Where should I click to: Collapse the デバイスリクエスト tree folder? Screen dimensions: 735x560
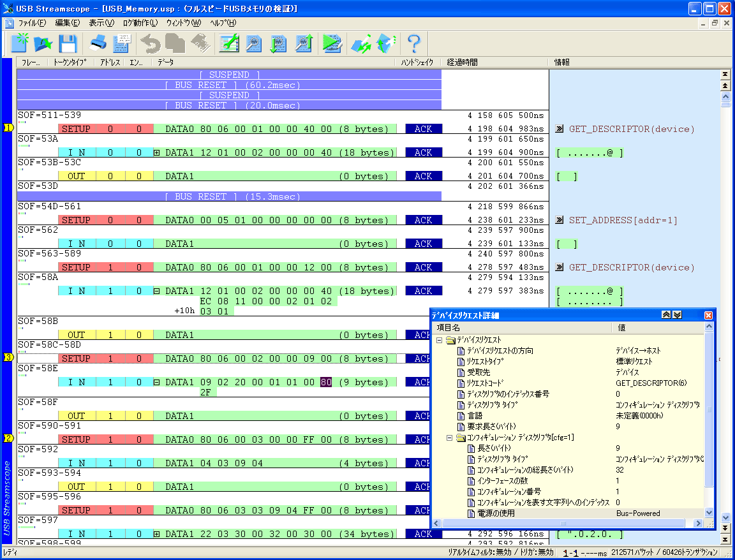pos(439,340)
